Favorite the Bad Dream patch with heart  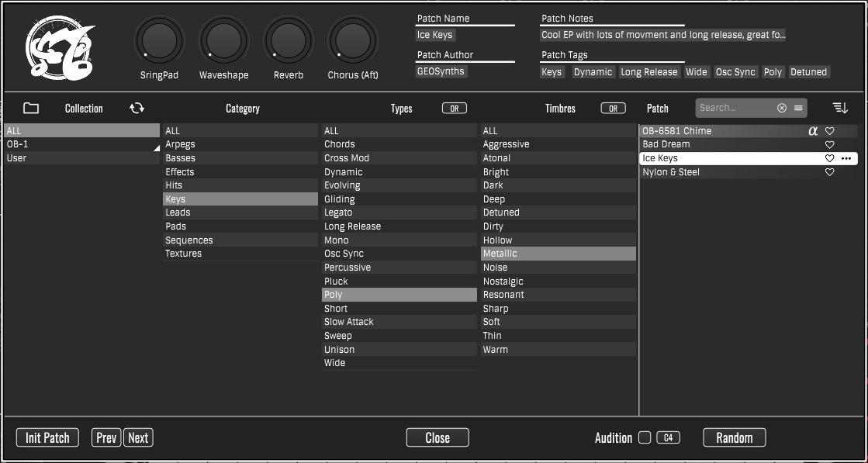pos(829,145)
